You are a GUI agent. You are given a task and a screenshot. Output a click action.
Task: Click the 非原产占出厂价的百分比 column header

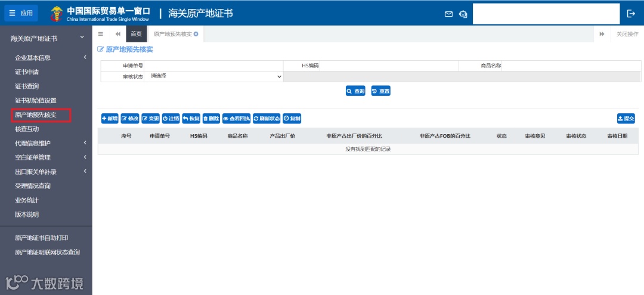click(354, 136)
